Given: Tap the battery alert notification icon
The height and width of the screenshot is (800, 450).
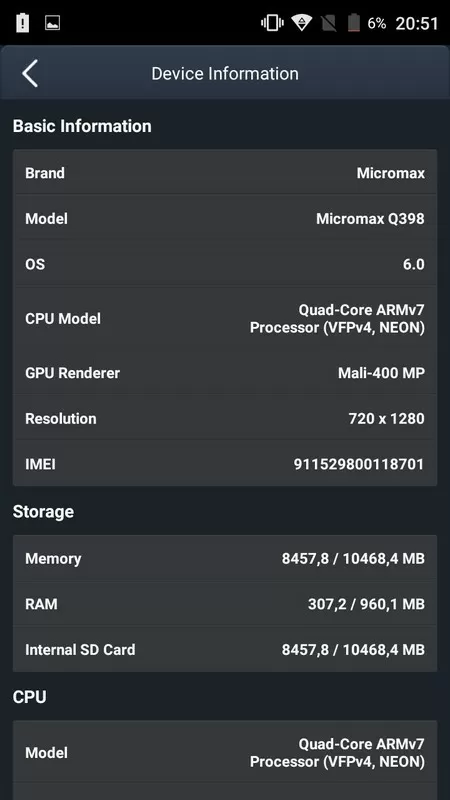Looking at the screenshot, I should [22, 23].
